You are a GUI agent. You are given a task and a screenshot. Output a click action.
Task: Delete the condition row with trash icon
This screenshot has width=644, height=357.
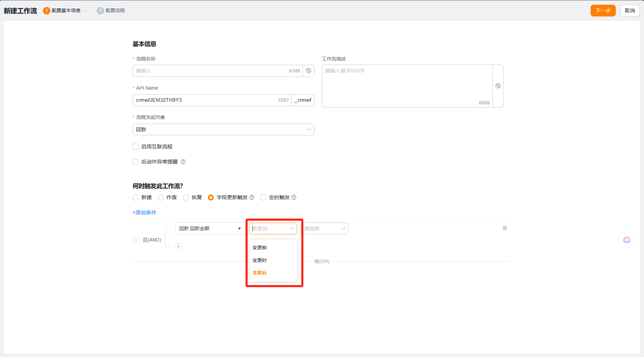pyautogui.click(x=505, y=228)
